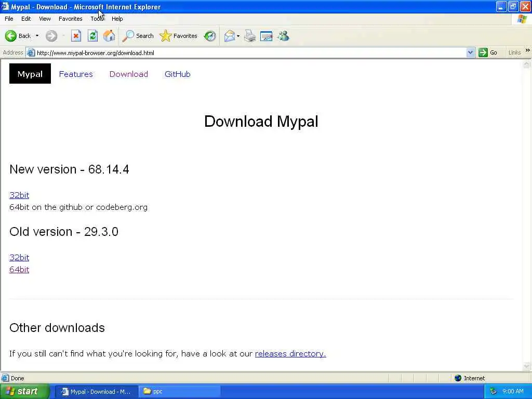Select the ppc folder taskbar button

point(180,392)
